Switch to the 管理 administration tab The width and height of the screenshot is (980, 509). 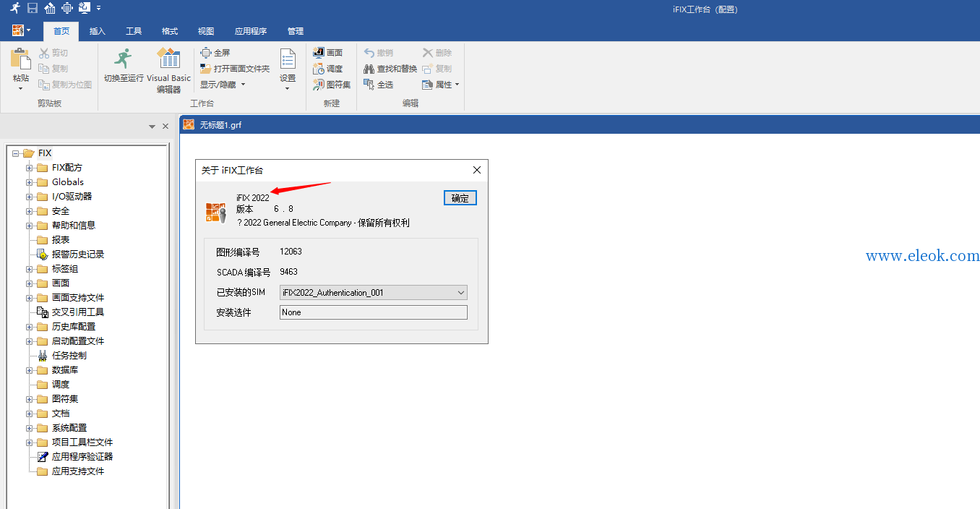[x=296, y=31]
